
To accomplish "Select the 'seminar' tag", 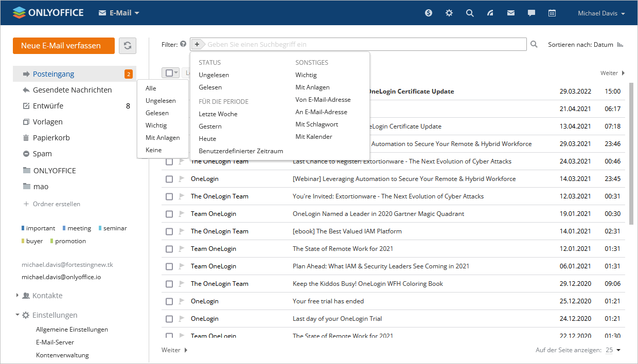I will 112,228.
